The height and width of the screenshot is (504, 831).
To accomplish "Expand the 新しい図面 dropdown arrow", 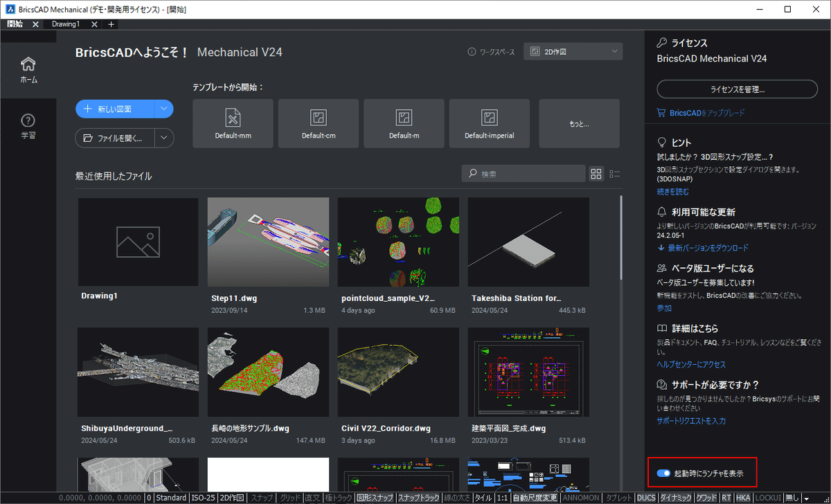I will (x=163, y=109).
